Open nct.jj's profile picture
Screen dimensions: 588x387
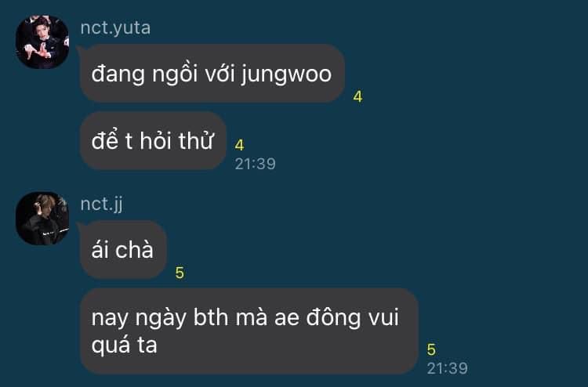pyautogui.click(x=42, y=219)
